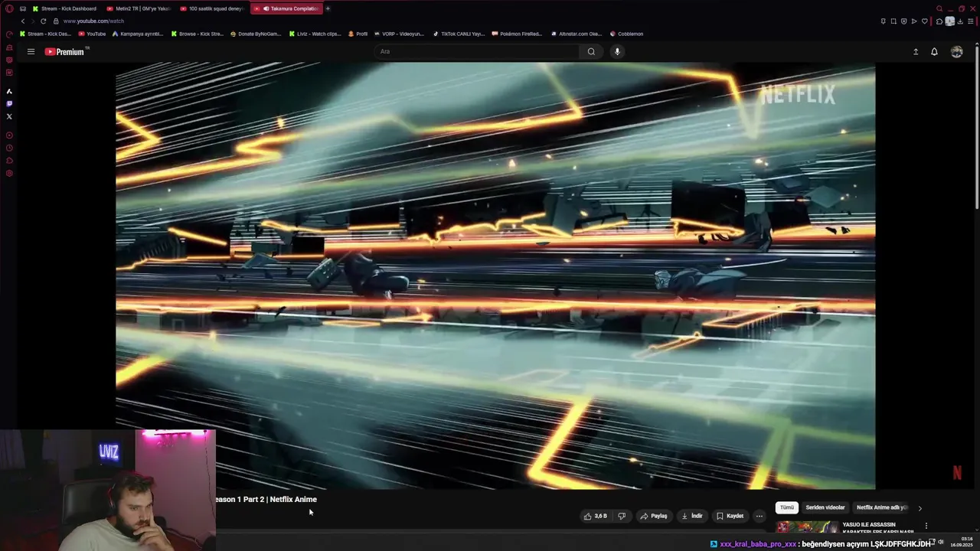Open 'Kampanya ayrıntıl...' bookmark

[137, 34]
